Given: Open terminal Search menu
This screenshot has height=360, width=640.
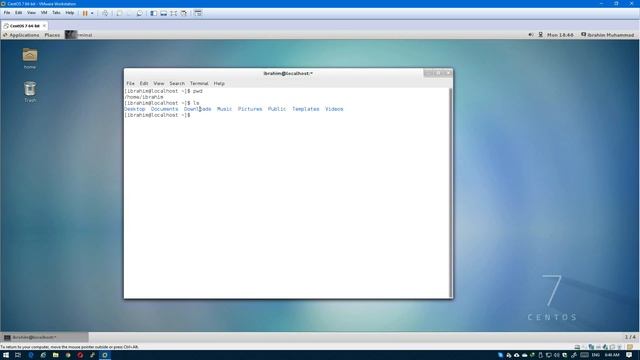Looking at the screenshot, I should pyautogui.click(x=177, y=83).
